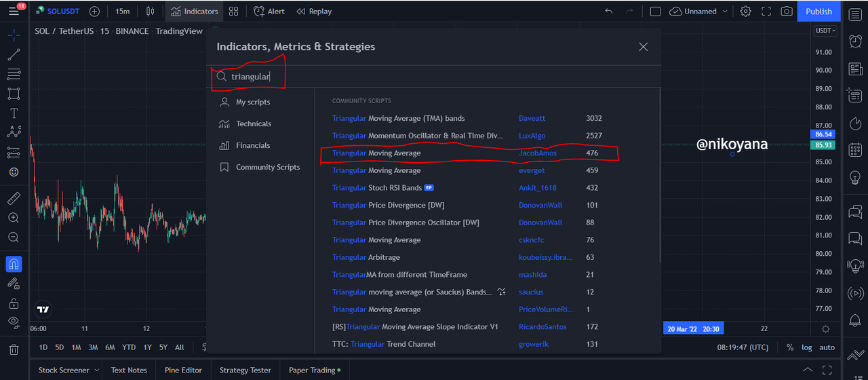Select the text annotation tool

(14, 113)
